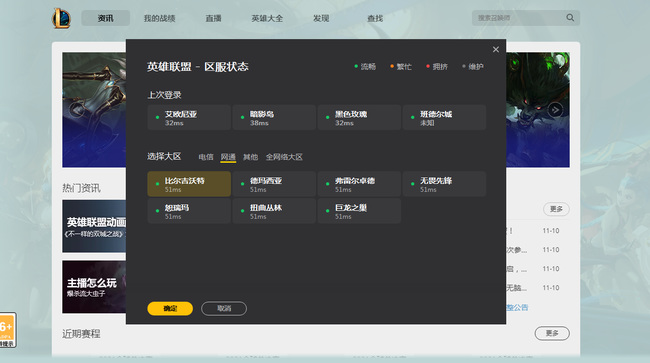Select last-login server 艾欧尼亚
The image size is (650, 363).
(189, 118)
